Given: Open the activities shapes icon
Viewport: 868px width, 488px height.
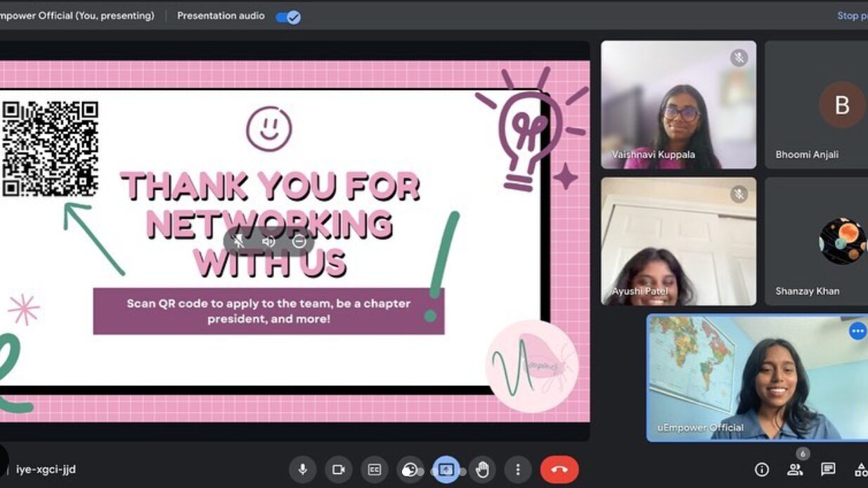Looking at the screenshot, I should (x=860, y=470).
